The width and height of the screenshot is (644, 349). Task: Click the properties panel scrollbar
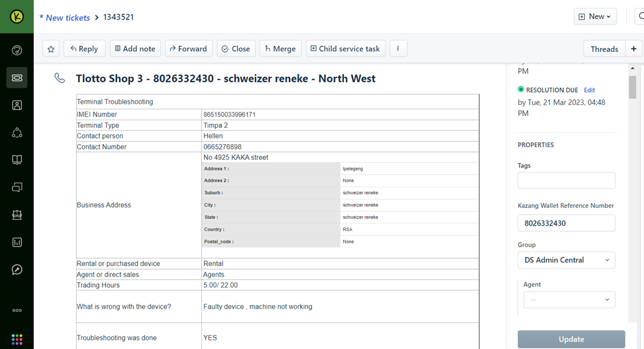[632, 87]
